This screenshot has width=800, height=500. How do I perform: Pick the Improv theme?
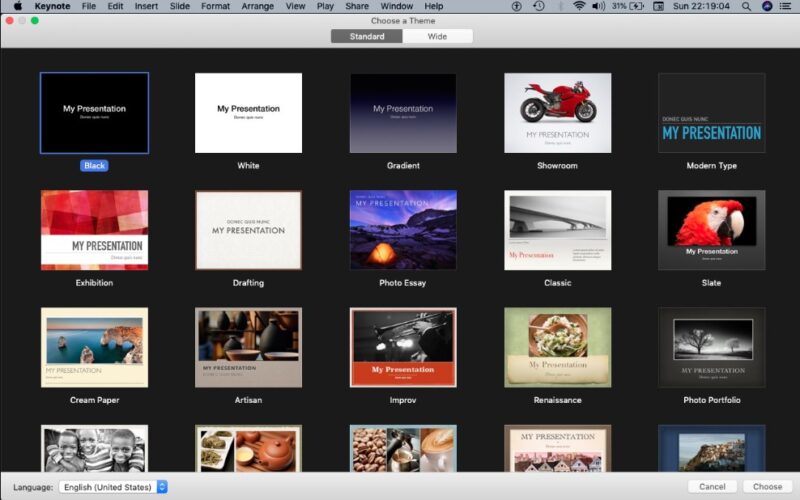tap(403, 347)
